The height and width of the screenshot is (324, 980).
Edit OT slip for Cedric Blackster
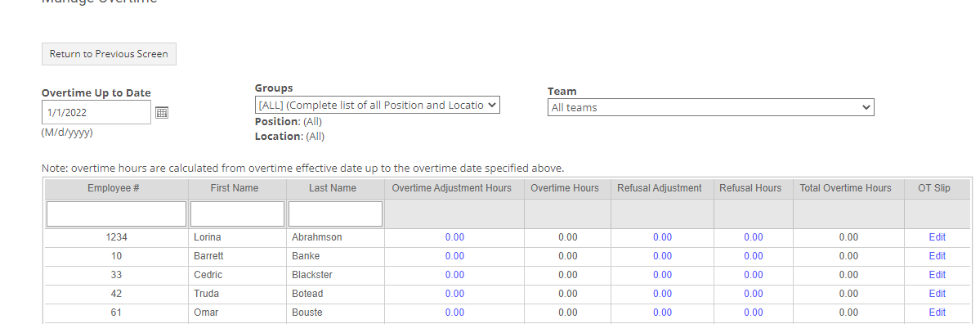pyautogui.click(x=937, y=275)
